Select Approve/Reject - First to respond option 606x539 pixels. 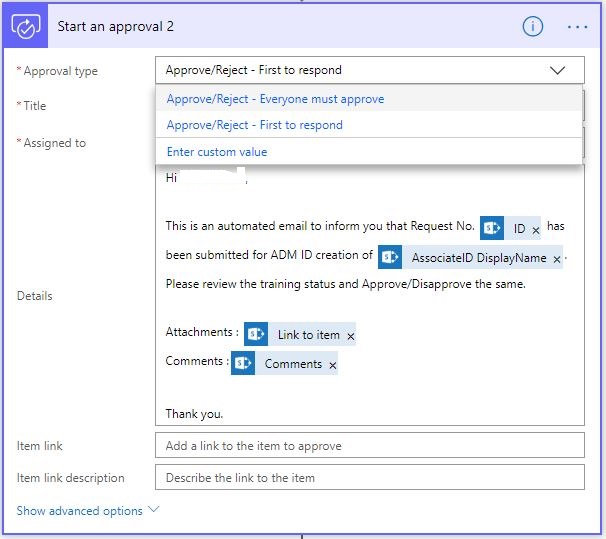(x=254, y=125)
